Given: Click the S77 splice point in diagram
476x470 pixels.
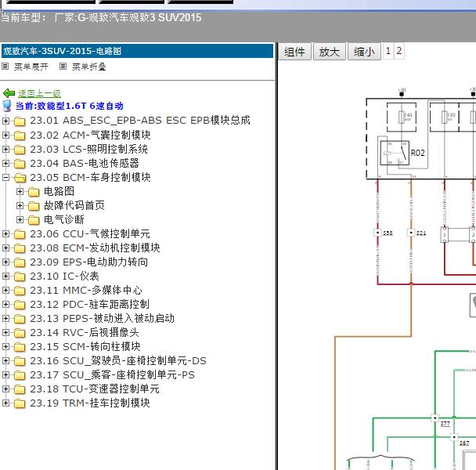Looking at the screenshot, I should tap(435, 418).
